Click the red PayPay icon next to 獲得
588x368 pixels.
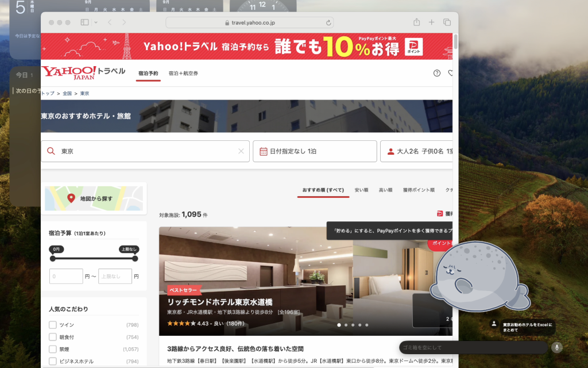click(440, 214)
